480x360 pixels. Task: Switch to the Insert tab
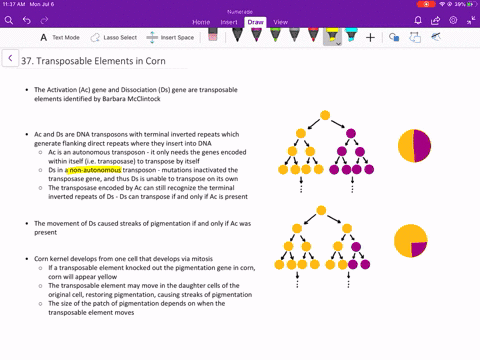229,22
